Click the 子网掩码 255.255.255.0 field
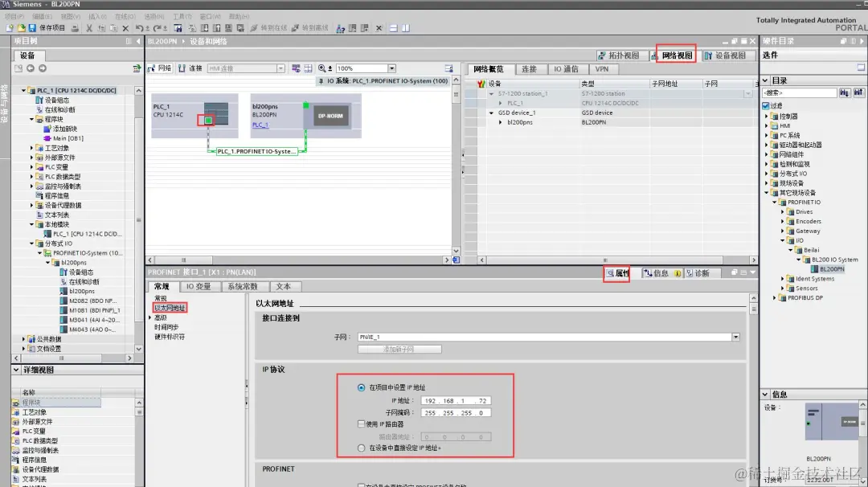 point(456,413)
